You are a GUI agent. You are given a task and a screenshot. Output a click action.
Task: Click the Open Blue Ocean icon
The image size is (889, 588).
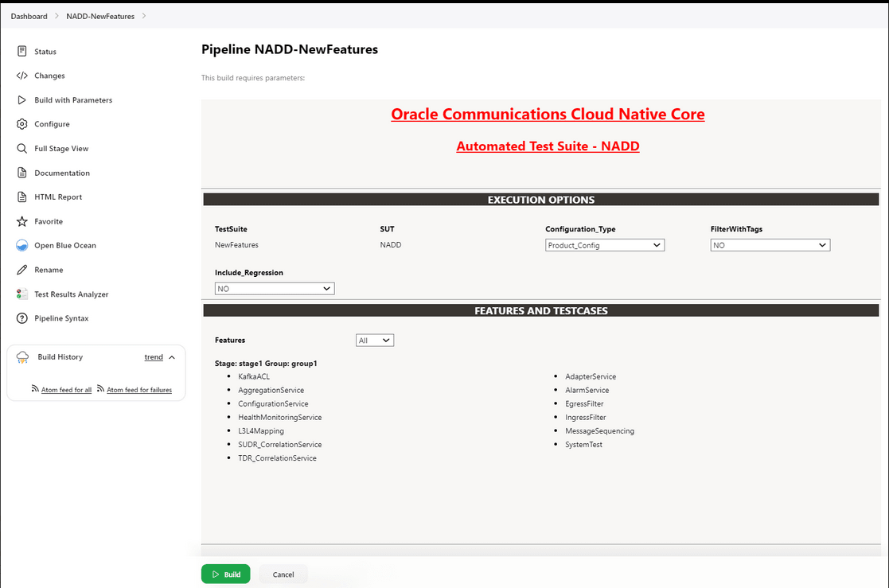(x=21, y=245)
